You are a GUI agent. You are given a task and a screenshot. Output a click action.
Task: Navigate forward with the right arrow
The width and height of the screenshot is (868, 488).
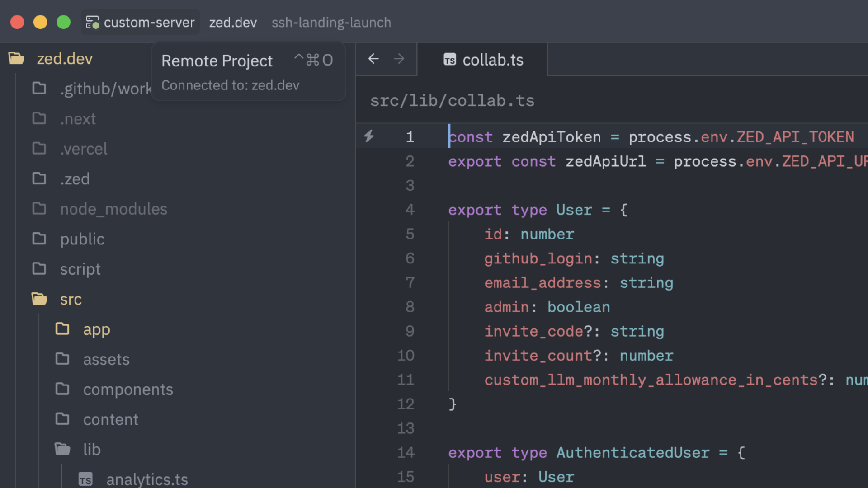pos(399,59)
